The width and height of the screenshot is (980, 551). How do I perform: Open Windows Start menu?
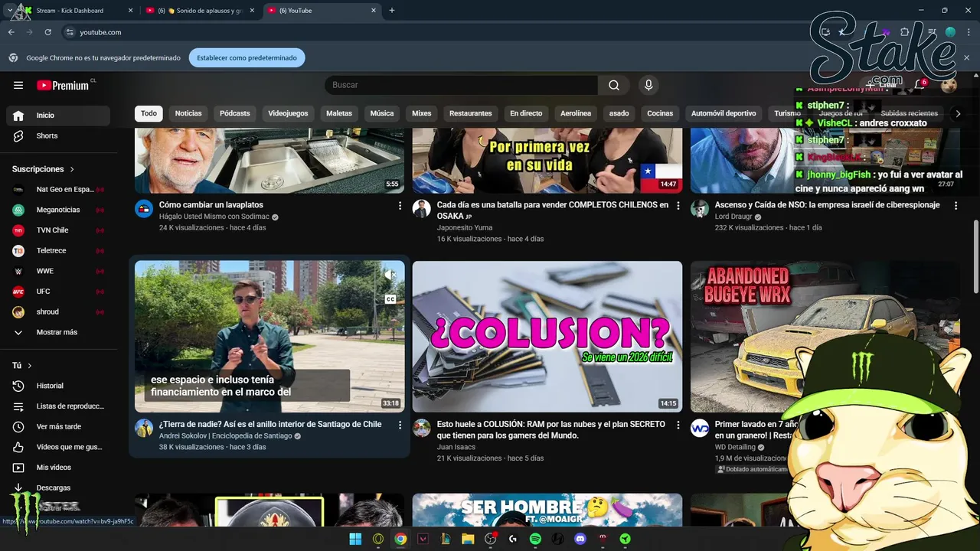click(355, 539)
